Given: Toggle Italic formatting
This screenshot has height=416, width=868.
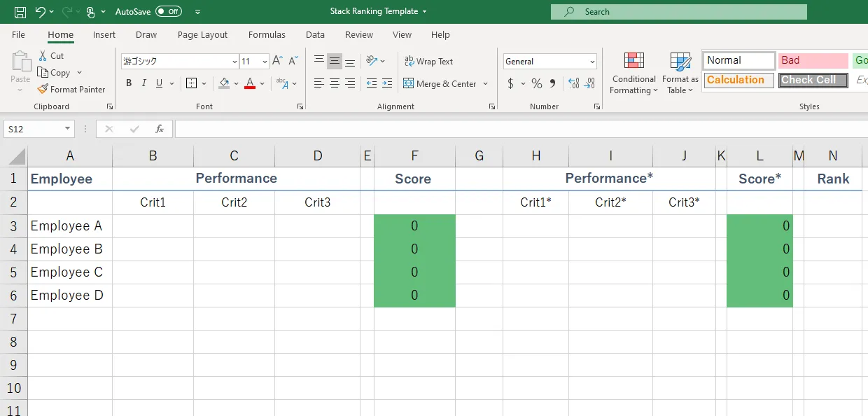Looking at the screenshot, I should [x=144, y=84].
